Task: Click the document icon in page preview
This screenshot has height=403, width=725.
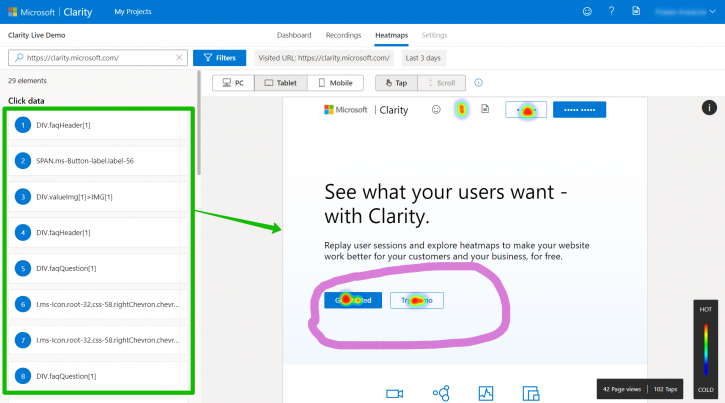Action: point(485,109)
